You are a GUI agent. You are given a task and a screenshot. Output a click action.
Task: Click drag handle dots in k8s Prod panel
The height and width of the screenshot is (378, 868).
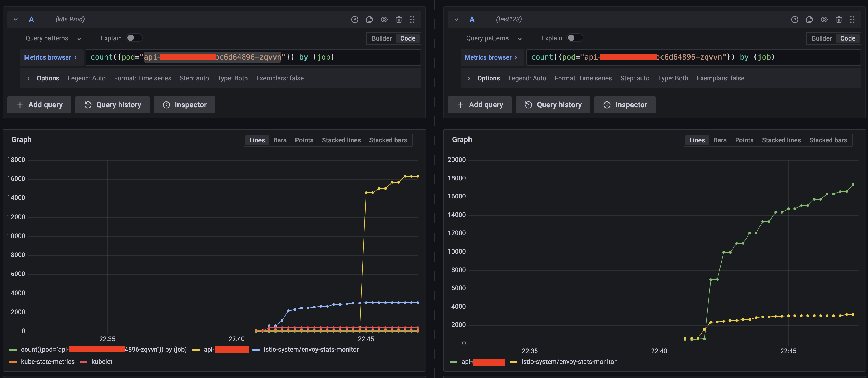412,20
